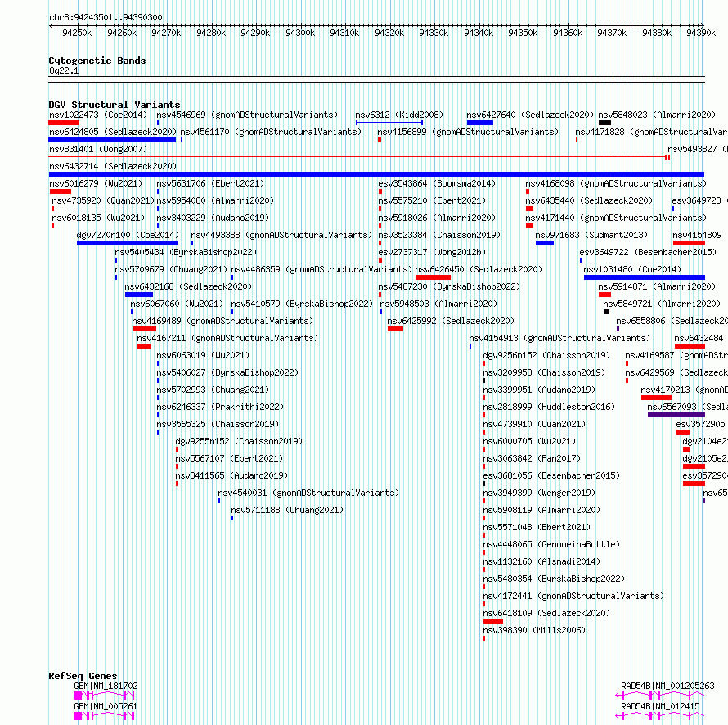Open dgv7270n100 (Coe2014) variant label
Image resolution: width=728 pixels, height=725 pixels.
[128, 235]
